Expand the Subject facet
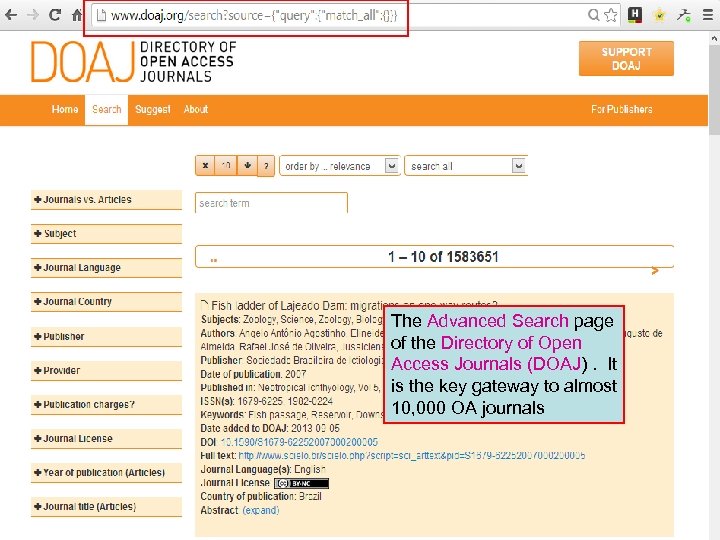This screenshot has width=720, height=540. (x=106, y=234)
